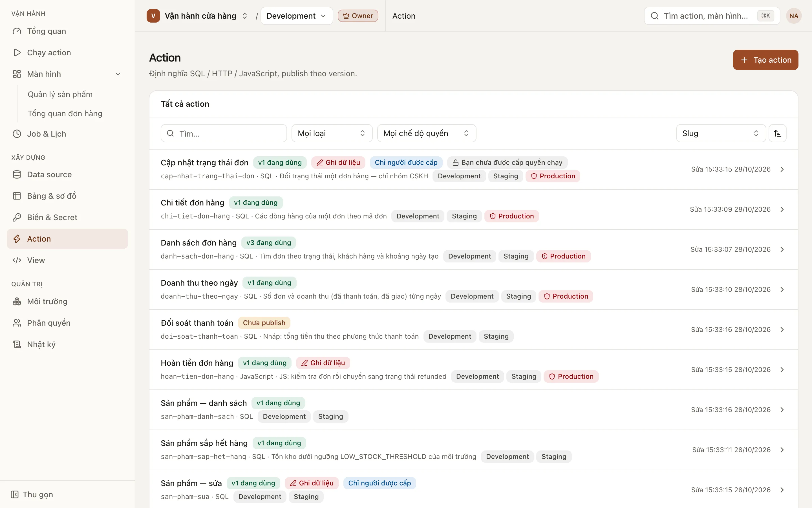Click Production tag on Doanh thu theo ngày
Screen dimensions: 812x508
(x=566, y=296)
